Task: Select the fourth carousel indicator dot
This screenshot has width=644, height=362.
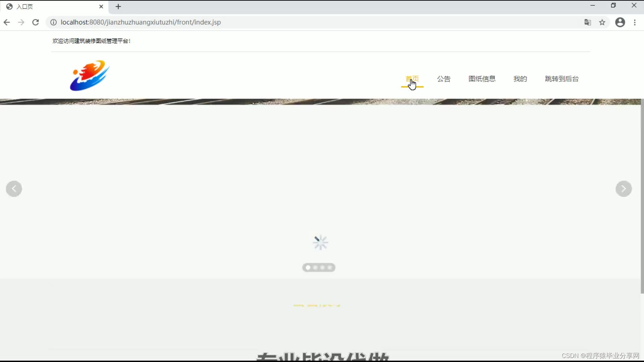Action: [x=330, y=267]
